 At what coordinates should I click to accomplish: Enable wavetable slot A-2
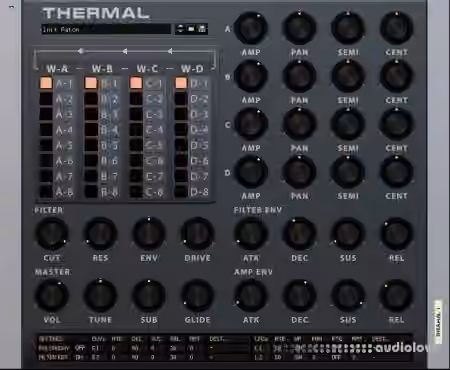coord(46,99)
